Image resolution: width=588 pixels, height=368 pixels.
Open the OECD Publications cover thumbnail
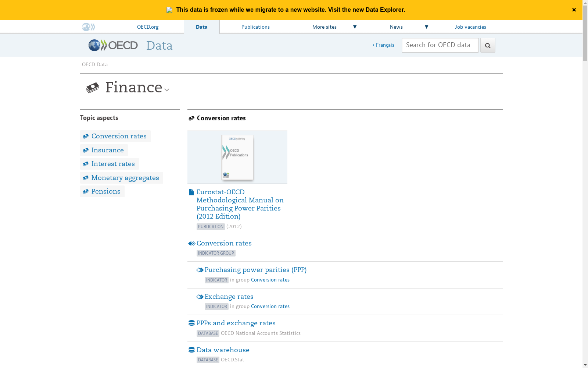pos(237,157)
